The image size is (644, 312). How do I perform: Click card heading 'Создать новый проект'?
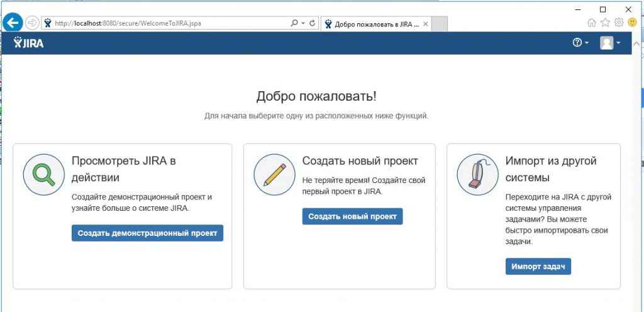pos(360,160)
